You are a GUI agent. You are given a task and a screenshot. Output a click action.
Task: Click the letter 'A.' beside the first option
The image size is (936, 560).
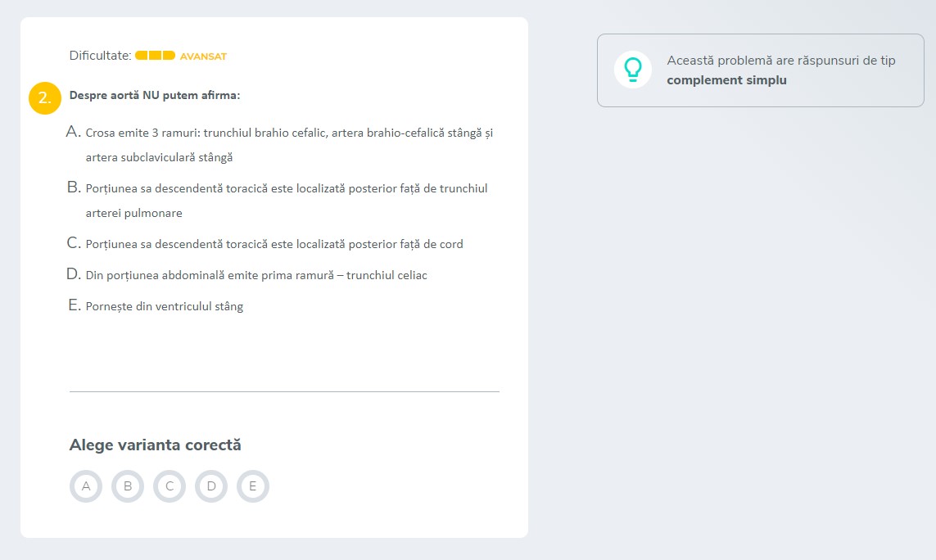coord(74,132)
